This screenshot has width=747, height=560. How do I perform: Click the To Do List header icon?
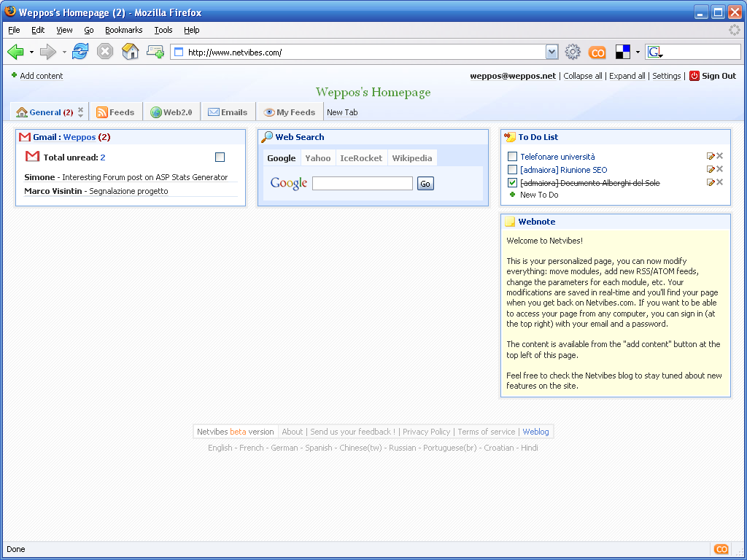[510, 137]
